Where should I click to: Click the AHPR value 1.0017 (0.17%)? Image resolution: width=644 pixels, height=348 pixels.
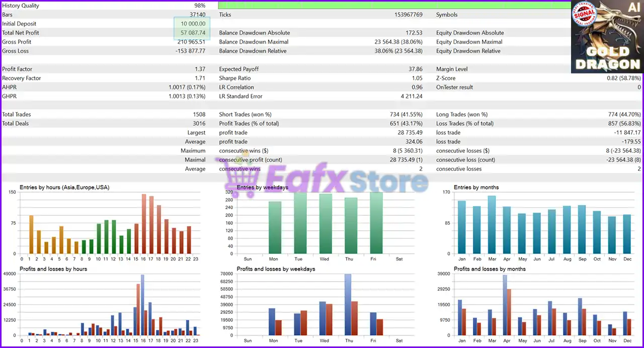[x=187, y=87]
